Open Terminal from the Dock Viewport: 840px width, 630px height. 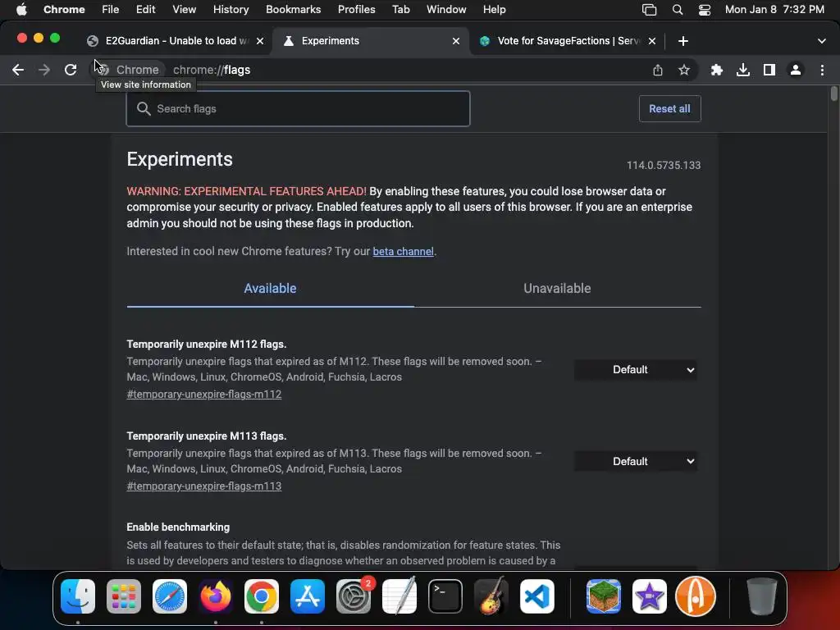[x=445, y=596]
